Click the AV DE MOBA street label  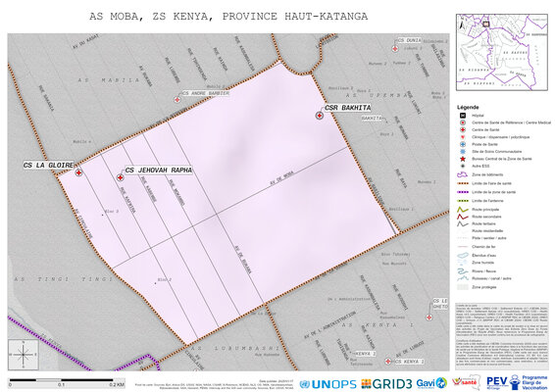[281, 178]
